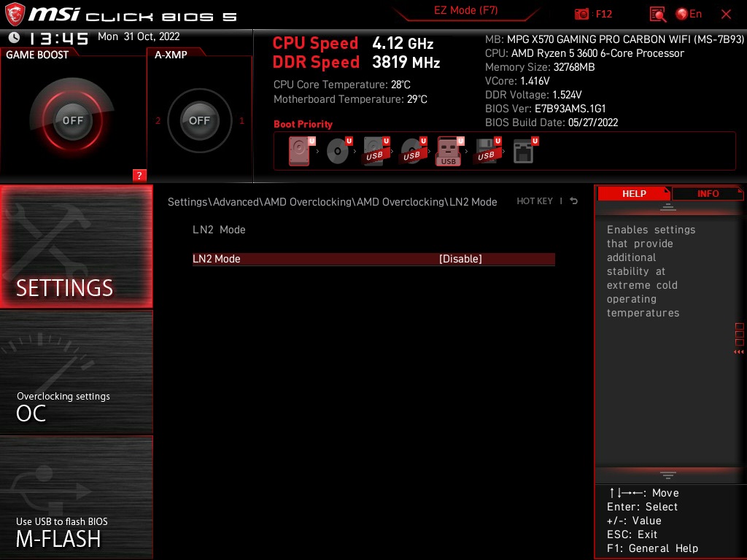Screen dimensions: 747x560
Task: Click the CPU Core Temperature value
Action: point(400,85)
